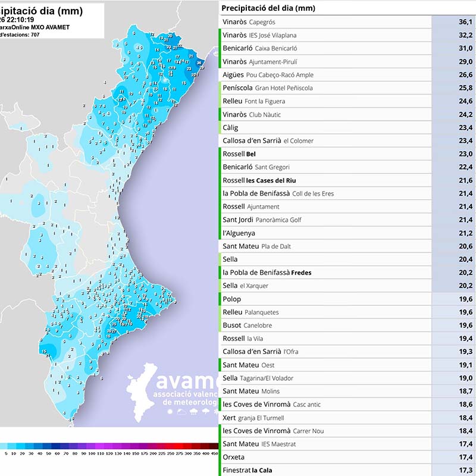Open Peñíscola Gran Hotel Peñíscola entry
Image resolution: width=476 pixels, height=476 pixels.
tap(324, 88)
